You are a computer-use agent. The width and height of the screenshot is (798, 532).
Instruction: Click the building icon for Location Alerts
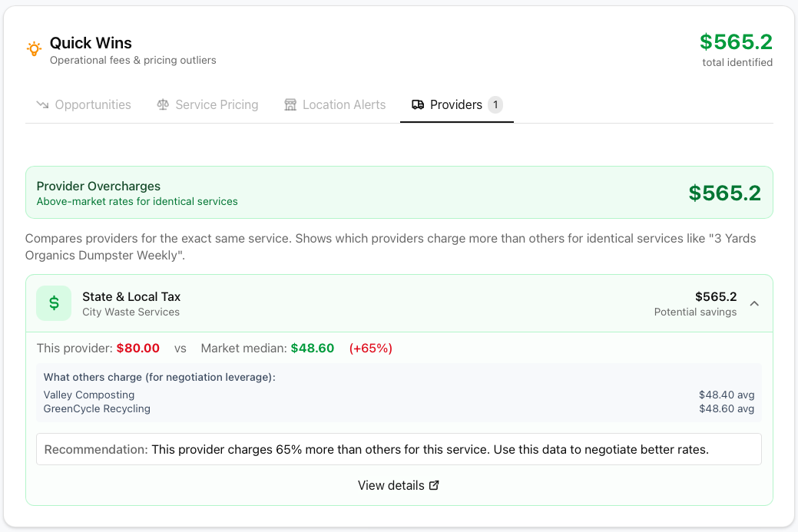(290, 104)
